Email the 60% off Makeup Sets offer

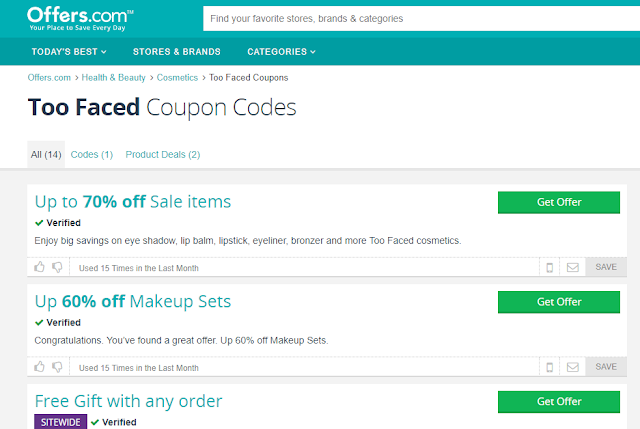coord(573,367)
